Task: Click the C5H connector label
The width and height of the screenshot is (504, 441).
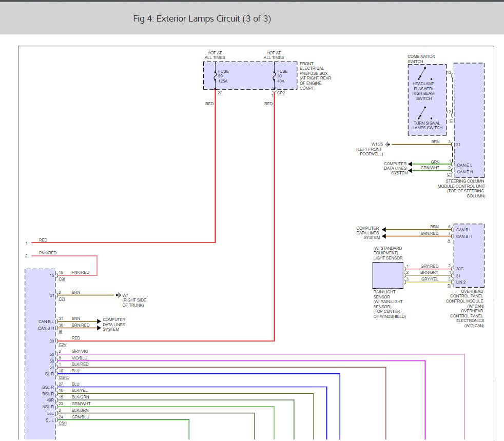Action: (x=62, y=423)
